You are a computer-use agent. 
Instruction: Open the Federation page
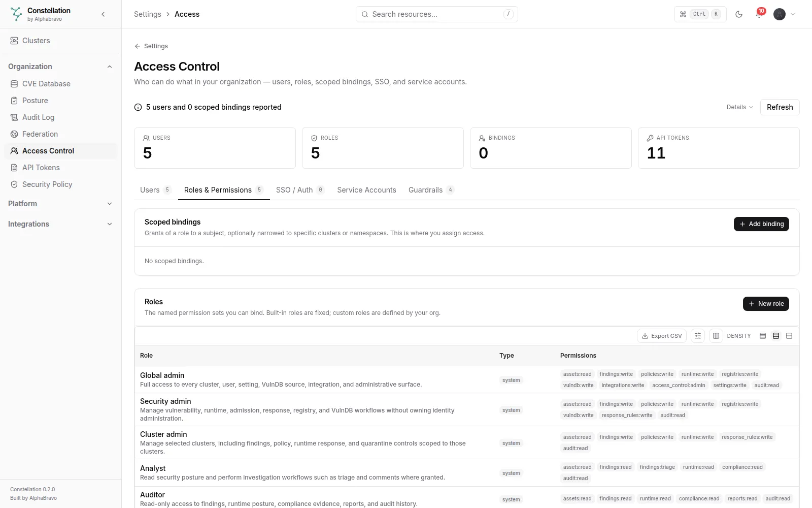(60, 134)
